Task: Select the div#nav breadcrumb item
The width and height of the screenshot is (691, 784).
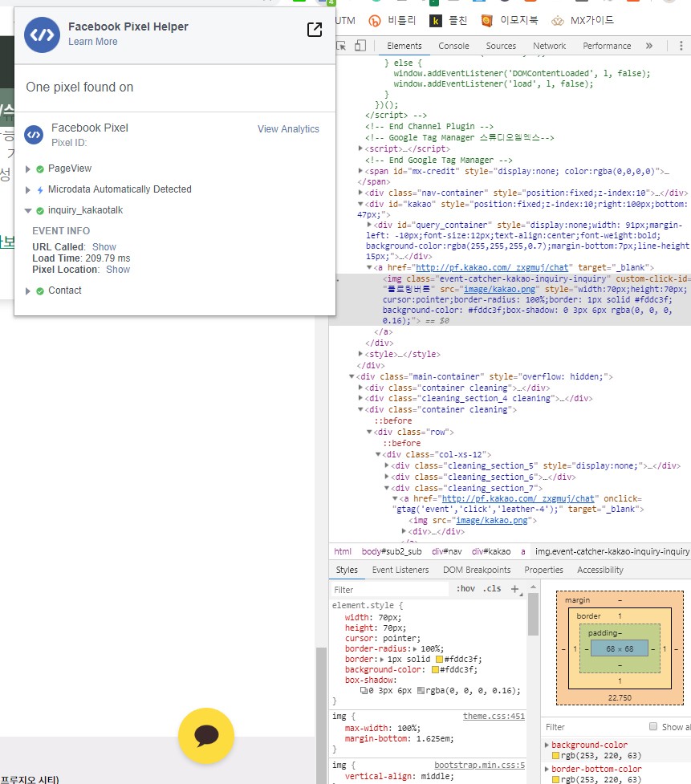Action: pyautogui.click(x=447, y=551)
